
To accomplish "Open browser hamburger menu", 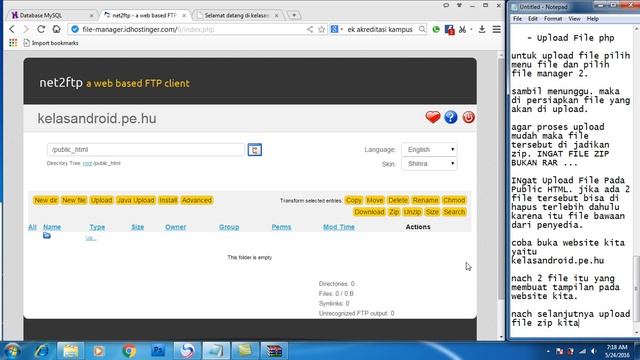I will pyautogui.click(x=496, y=29).
